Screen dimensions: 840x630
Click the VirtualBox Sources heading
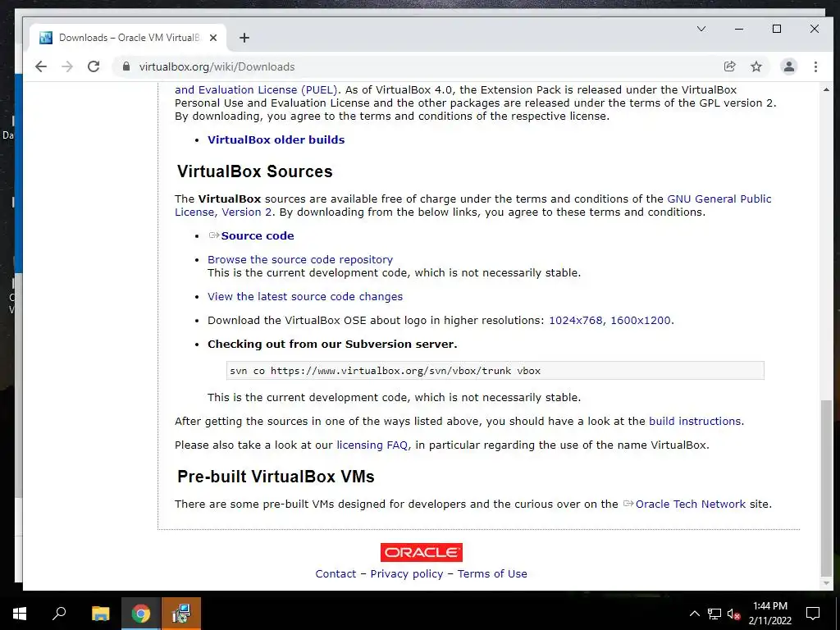point(255,171)
